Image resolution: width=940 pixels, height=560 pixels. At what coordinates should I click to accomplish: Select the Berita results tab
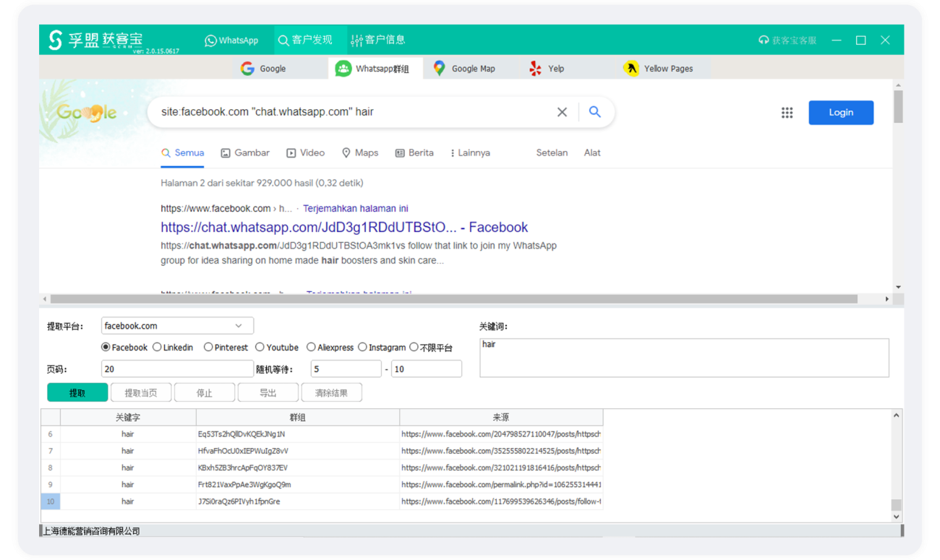pos(414,153)
